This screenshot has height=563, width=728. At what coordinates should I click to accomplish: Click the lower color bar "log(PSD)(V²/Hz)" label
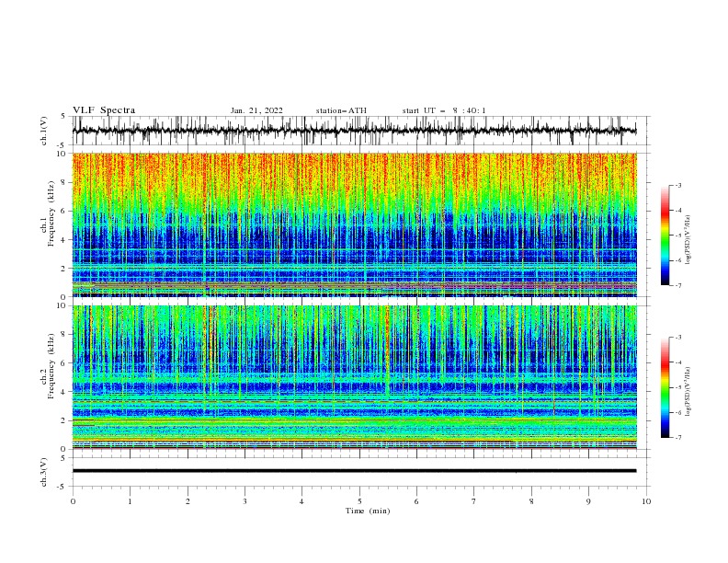point(688,392)
